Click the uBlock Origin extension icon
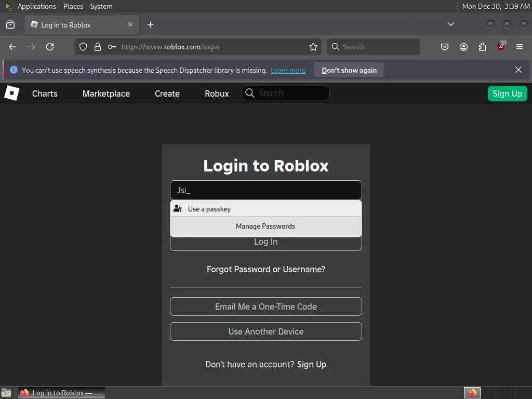 [x=501, y=46]
